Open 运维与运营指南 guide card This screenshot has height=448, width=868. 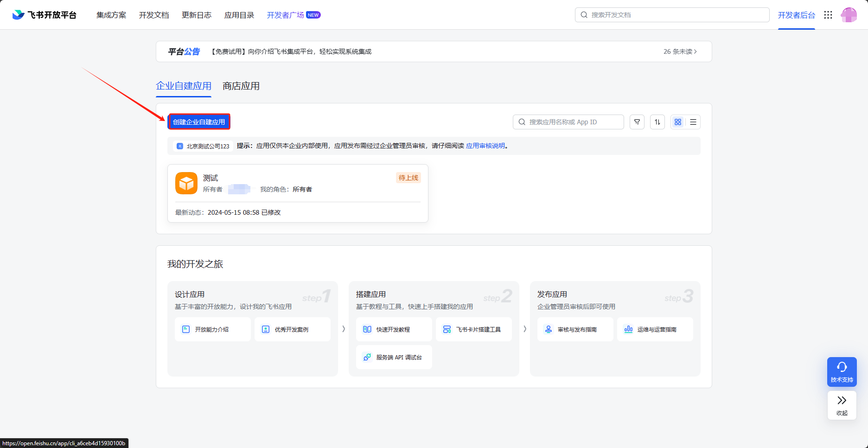click(655, 329)
